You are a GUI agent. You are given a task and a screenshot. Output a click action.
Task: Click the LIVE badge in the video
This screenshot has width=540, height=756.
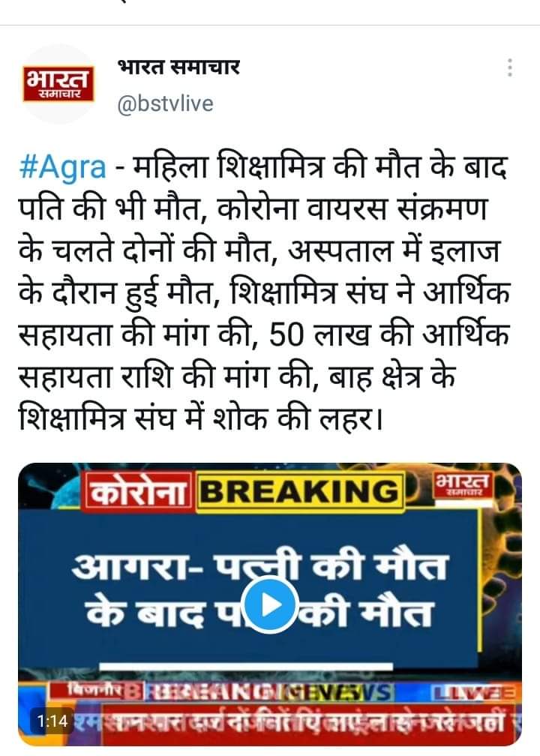coord(475,693)
